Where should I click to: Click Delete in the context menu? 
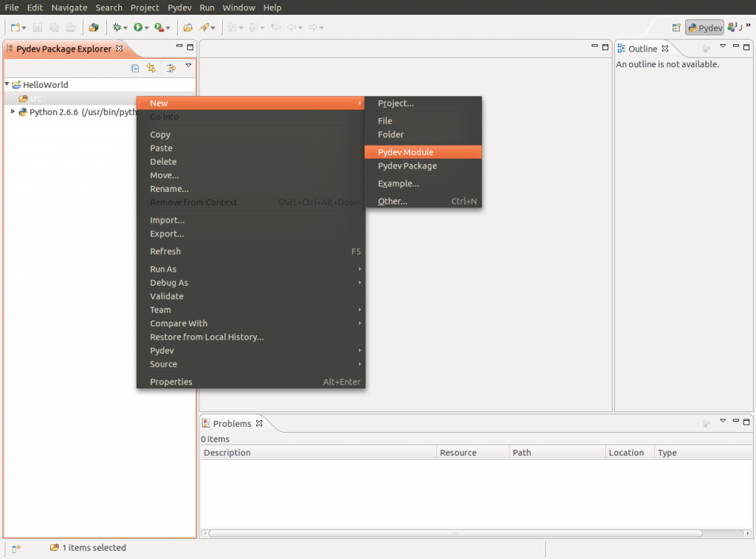pyautogui.click(x=251, y=162)
